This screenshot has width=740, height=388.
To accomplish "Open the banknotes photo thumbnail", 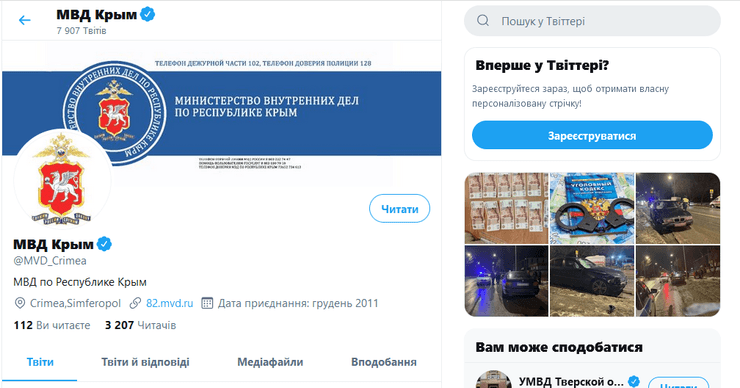I will tap(506, 208).
